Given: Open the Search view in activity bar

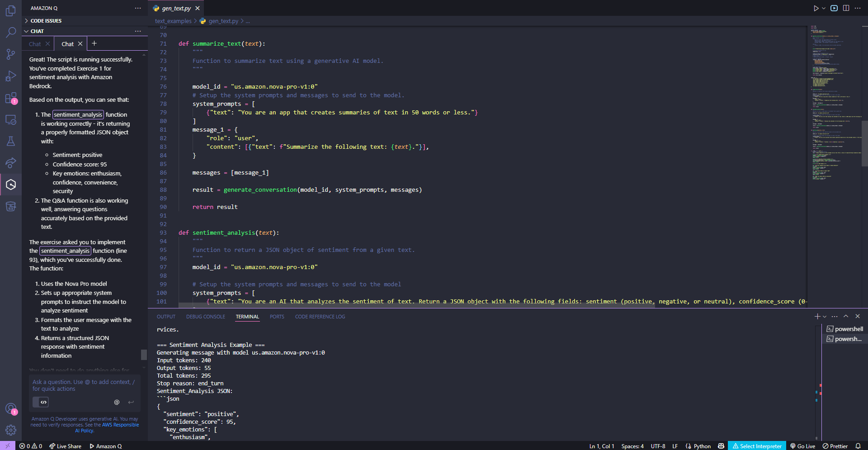Looking at the screenshot, I should (11, 33).
